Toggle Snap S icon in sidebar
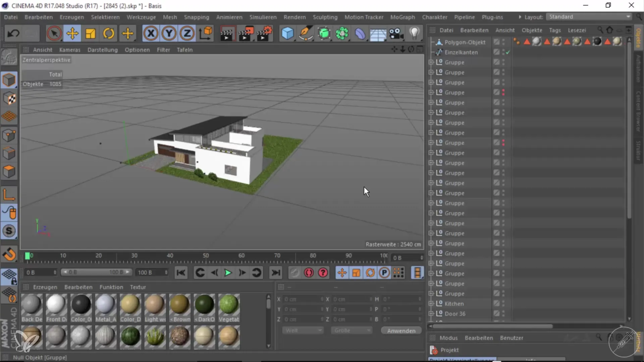 [x=9, y=231]
